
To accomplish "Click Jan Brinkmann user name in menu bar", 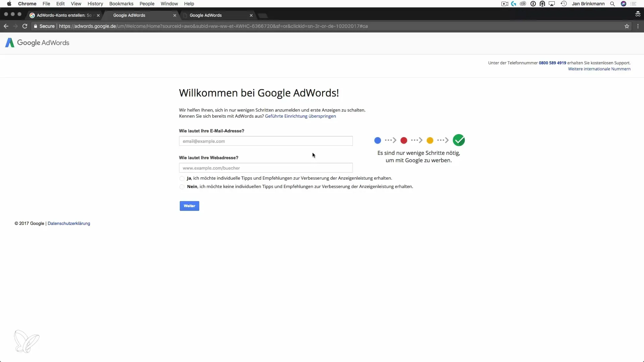I will tap(588, 4).
